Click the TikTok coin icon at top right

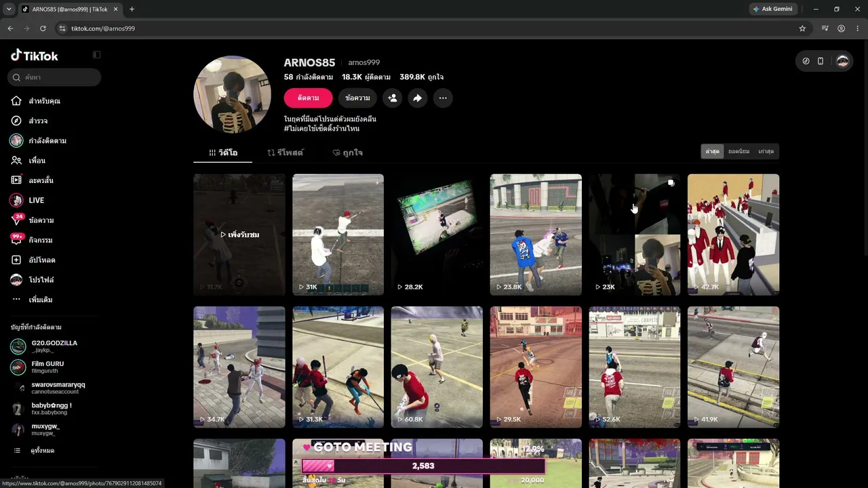pyautogui.click(x=806, y=61)
